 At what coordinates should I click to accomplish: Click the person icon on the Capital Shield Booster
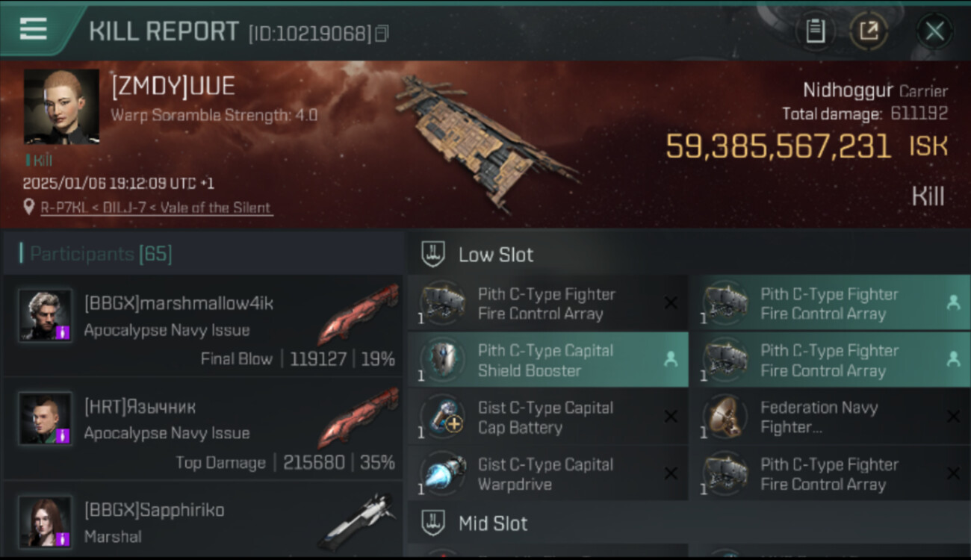point(671,359)
